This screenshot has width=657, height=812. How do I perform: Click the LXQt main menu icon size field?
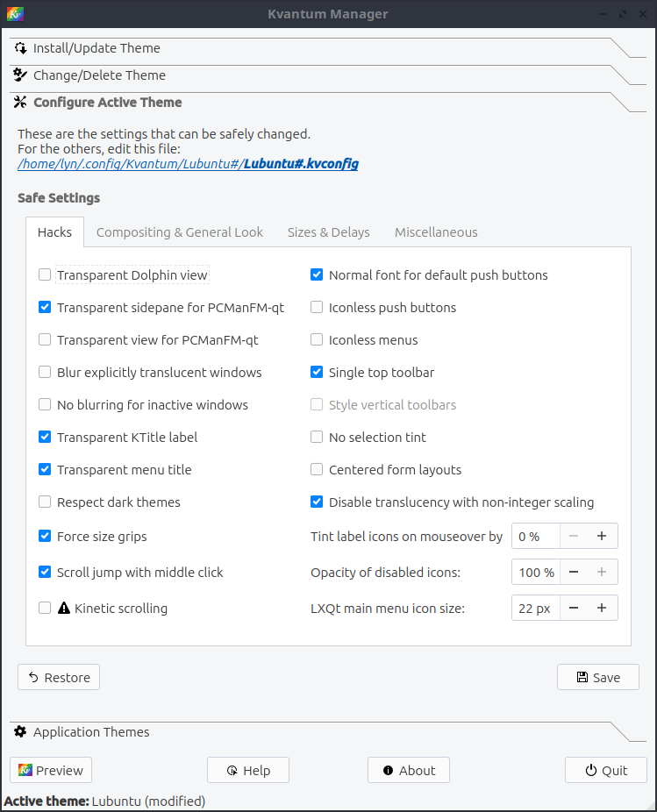coord(534,608)
